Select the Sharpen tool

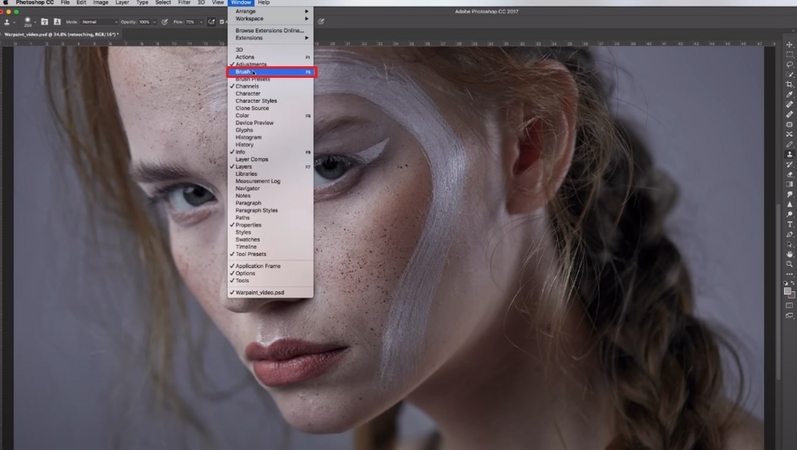tap(789, 204)
